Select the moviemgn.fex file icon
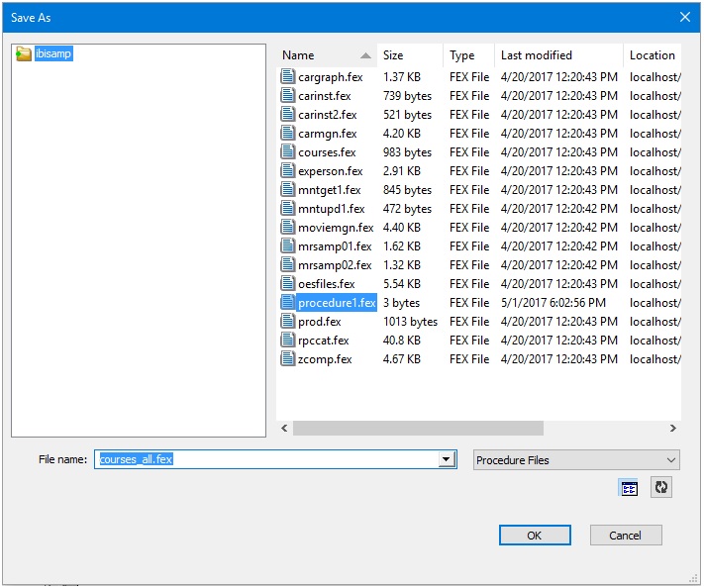 pos(288,228)
